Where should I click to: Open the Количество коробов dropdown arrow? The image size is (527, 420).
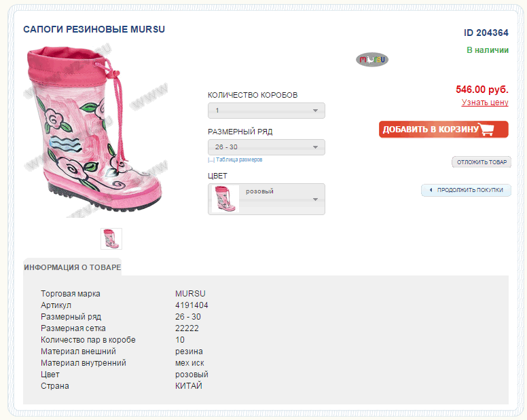click(315, 111)
